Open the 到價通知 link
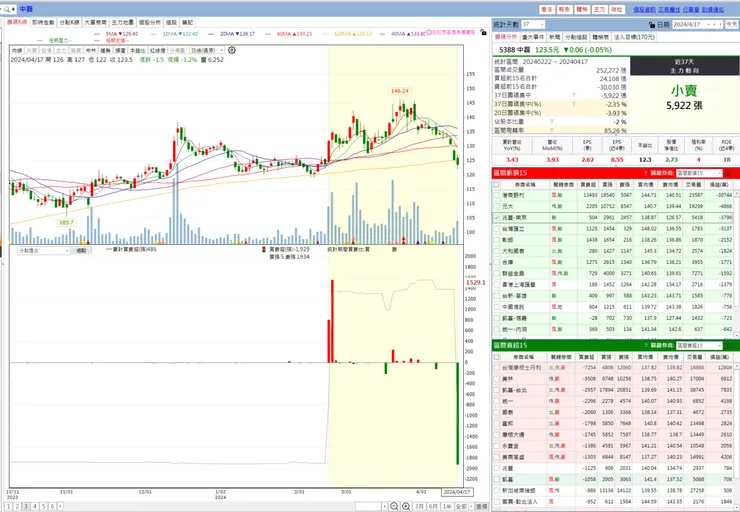740x512 pixels. coord(713,9)
